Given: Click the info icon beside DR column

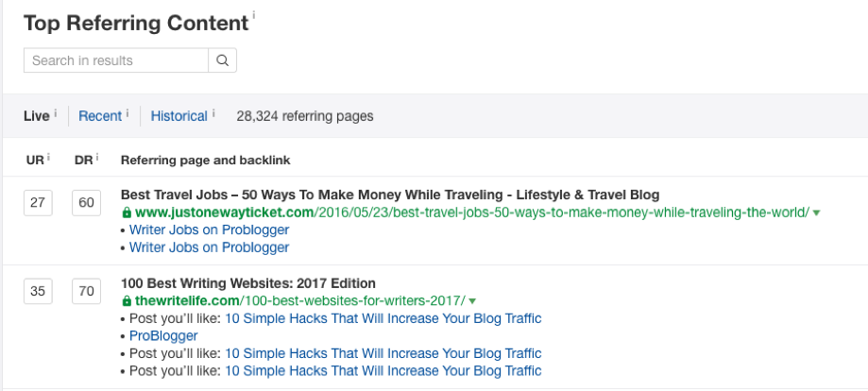Looking at the screenshot, I should coord(97,158).
